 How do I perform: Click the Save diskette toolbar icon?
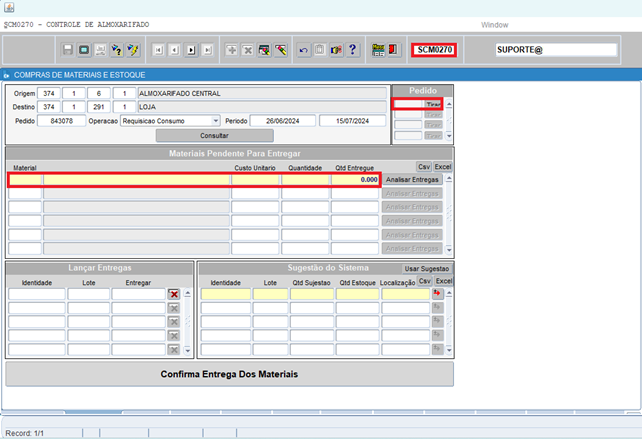point(68,50)
